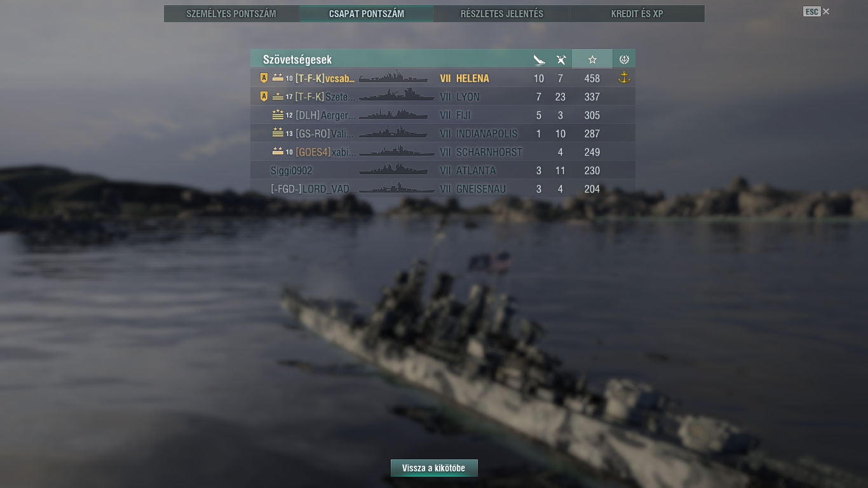This screenshot has width=868, height=488.
Task: Sort by planes shot down icon
Action: point(560,60)
